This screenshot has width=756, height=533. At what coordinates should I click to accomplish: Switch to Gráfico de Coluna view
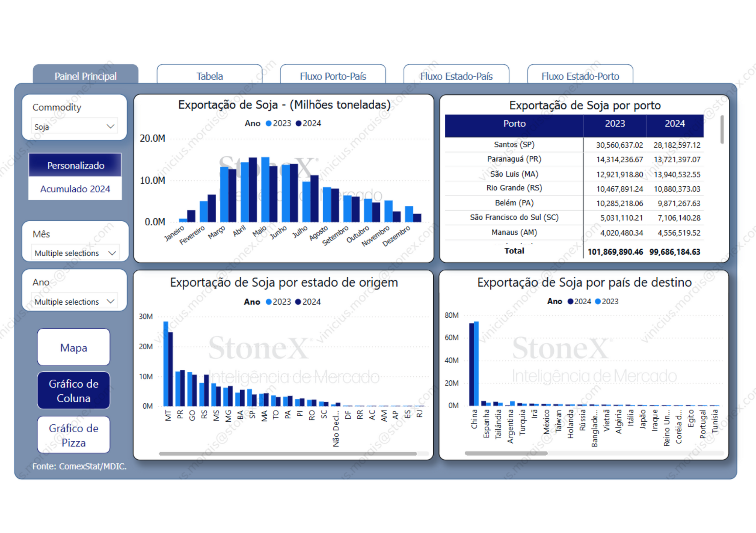coord(73,391)
